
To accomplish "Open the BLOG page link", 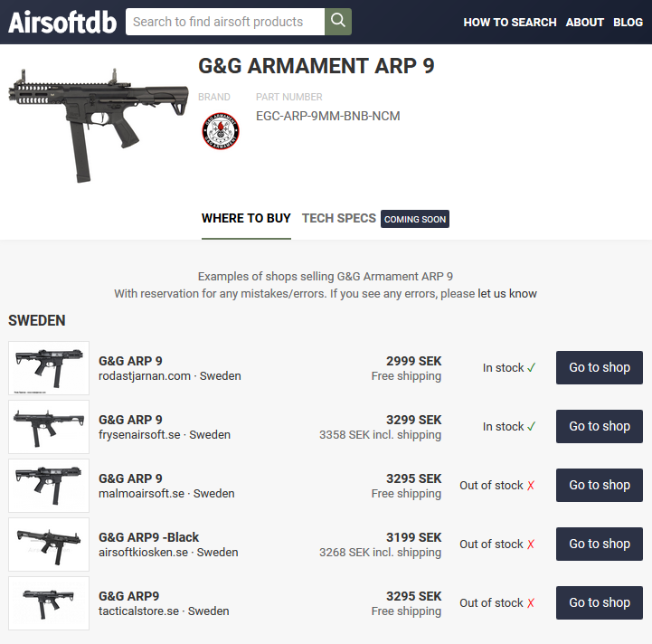I will pyautogui.click(x=628, y=22).
